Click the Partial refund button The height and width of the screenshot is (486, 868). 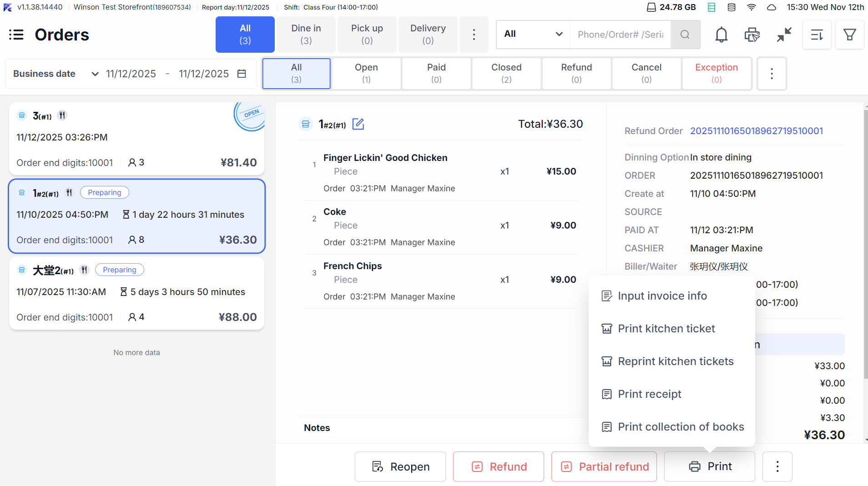(604, 466)
